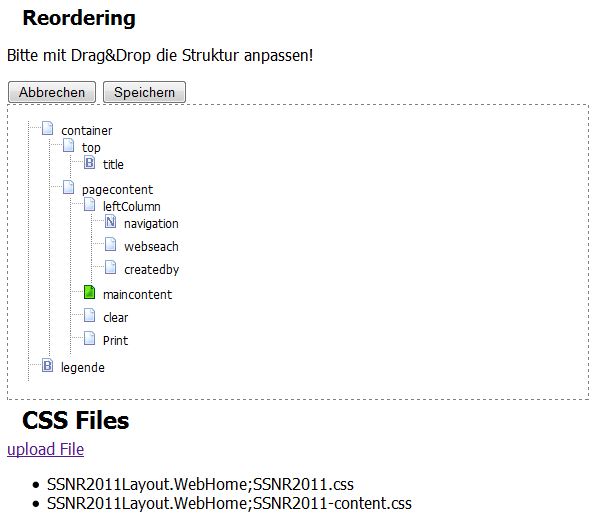
Task: Click the green icon beside maincontent
Action: [x=90, y=294]
